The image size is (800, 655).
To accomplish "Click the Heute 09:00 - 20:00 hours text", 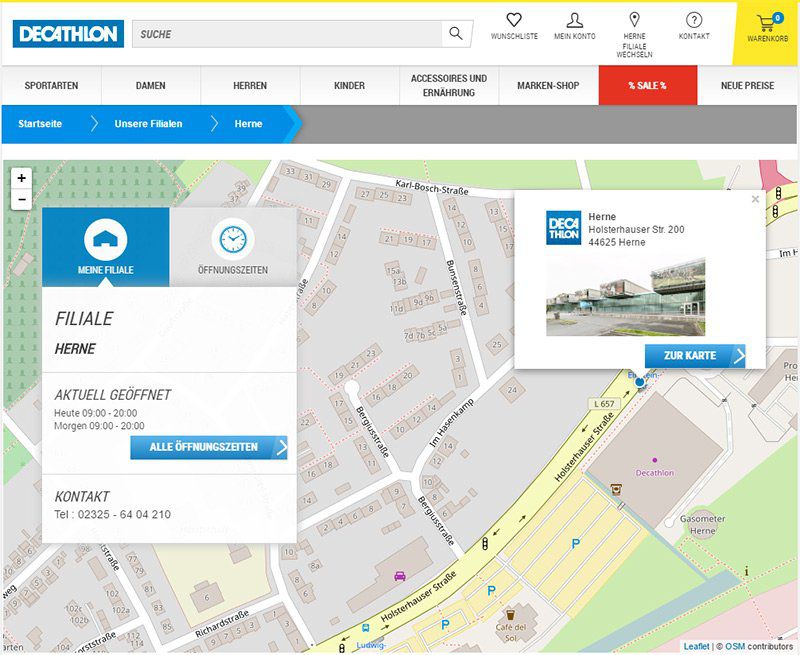I will point(95,413).
